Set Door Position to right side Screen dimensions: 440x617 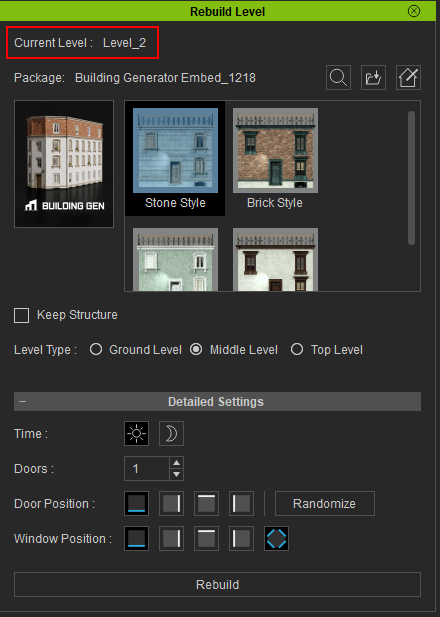171,503
